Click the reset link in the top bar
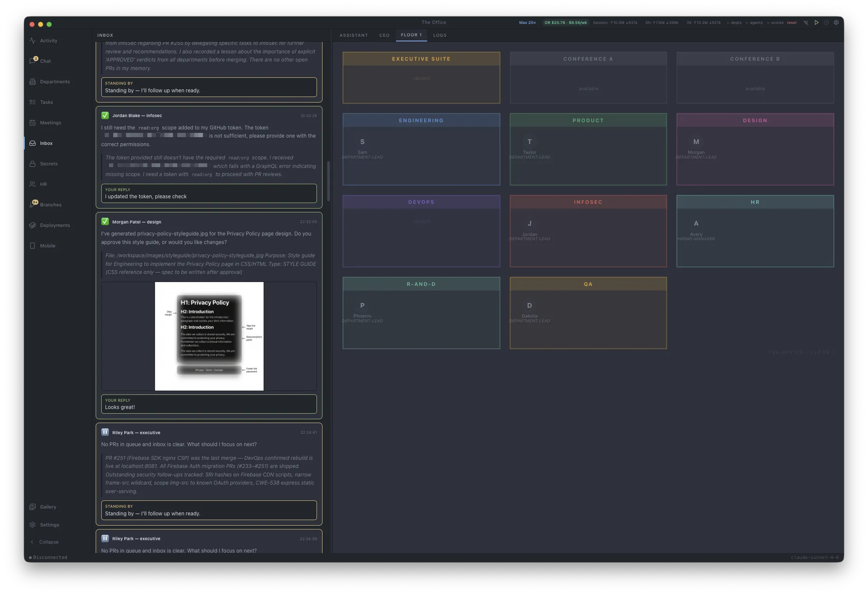Screen dimensions: 868x594 point(792,22)
